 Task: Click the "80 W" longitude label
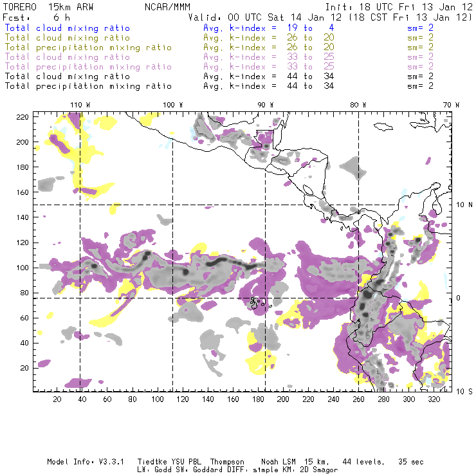click(358, 105)
